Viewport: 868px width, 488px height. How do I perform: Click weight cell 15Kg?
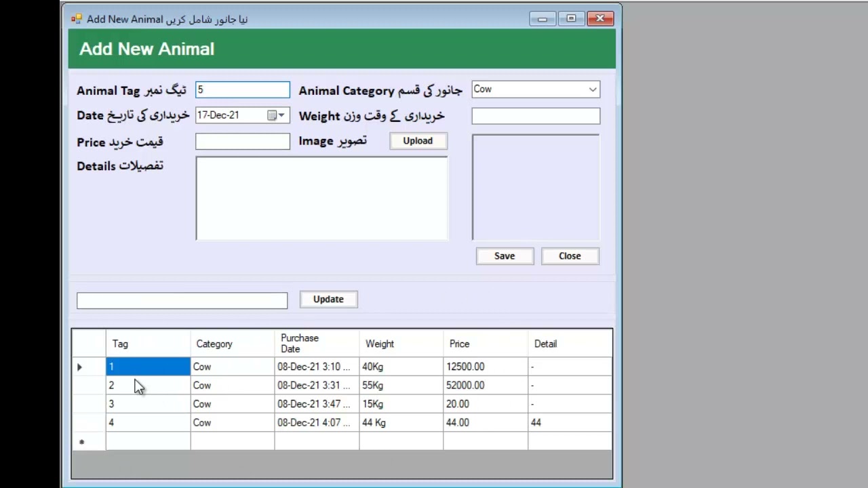coord(401,404)
